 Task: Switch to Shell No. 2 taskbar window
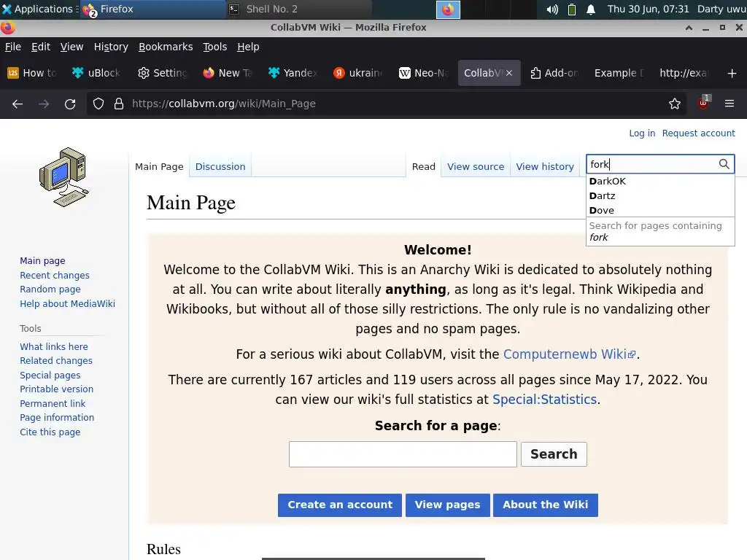[x=298, y=9]
